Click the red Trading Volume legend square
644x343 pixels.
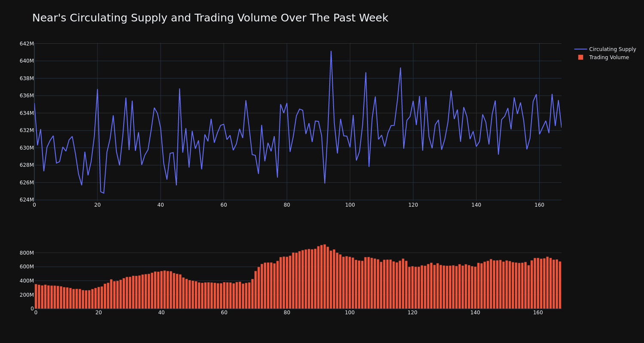click(580, 57)
